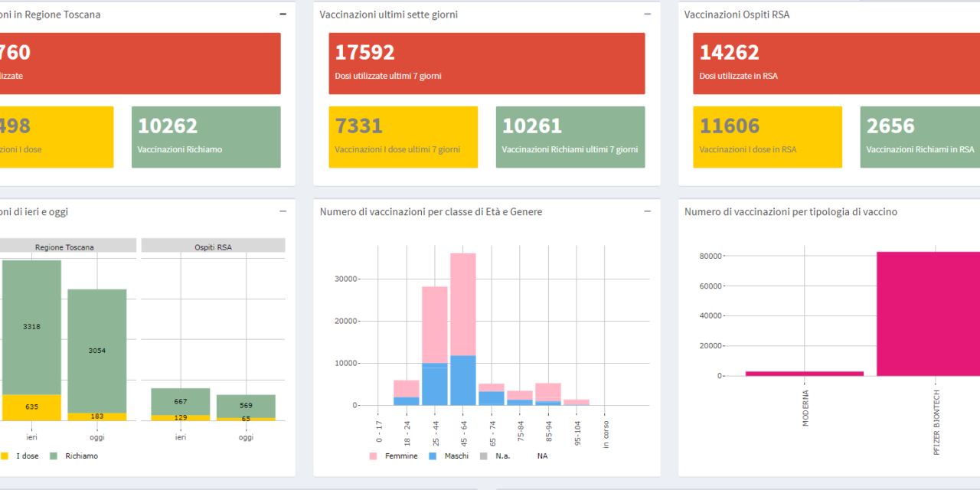Screen dimensions: 980x490
Task: Click the tall PFIZER BIONTECH bar
Action: (x=928, y=314)
